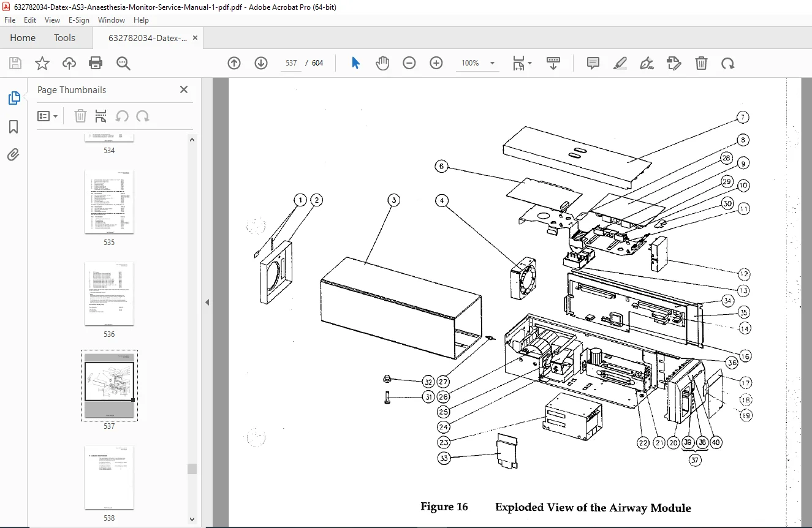Click the cloud upload icon
This screenshot has height=528, width=812.
69,63
